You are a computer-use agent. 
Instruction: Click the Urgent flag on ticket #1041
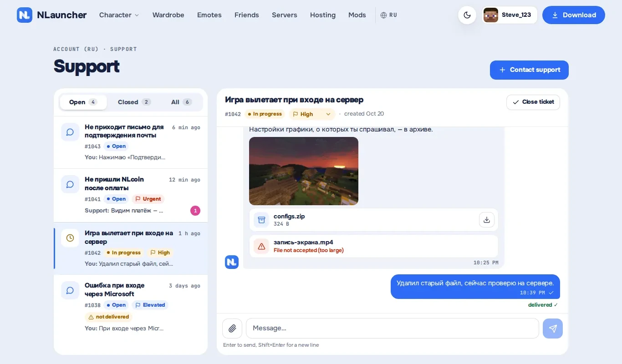coord(148,199)
